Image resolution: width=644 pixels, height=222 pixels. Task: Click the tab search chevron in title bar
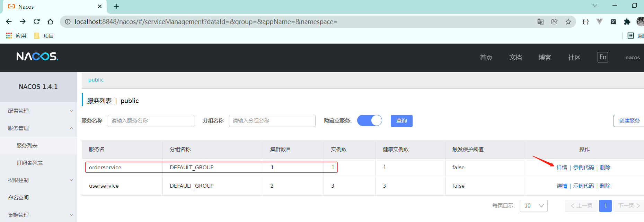tap(595, 6)
